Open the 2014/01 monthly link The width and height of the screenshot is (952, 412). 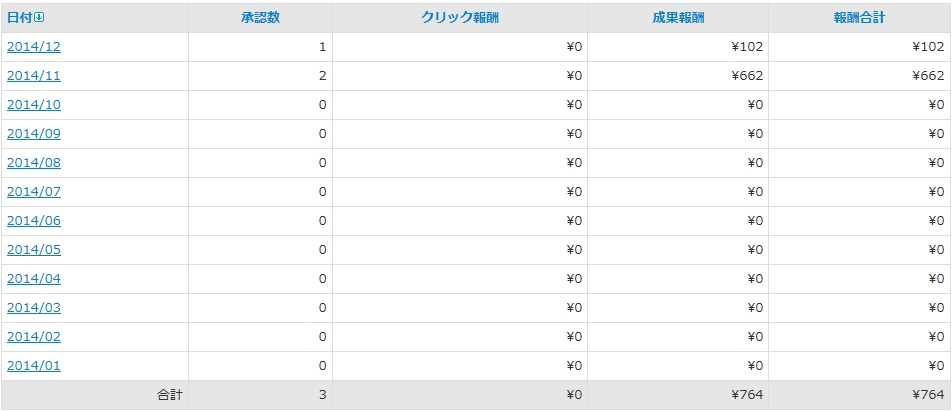(x=33, y=366)
